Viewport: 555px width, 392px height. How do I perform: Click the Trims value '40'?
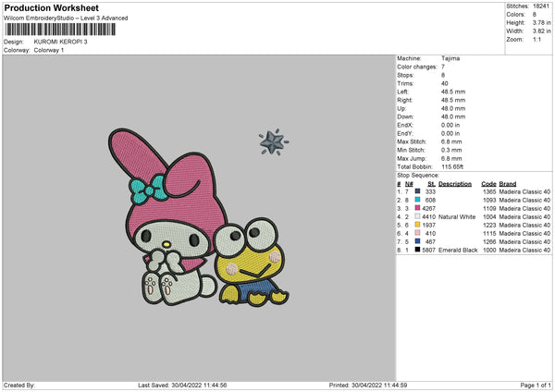(445, 83)
